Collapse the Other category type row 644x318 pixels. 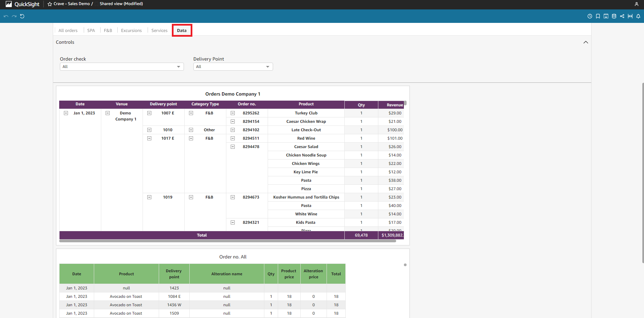tap(191, 130)
